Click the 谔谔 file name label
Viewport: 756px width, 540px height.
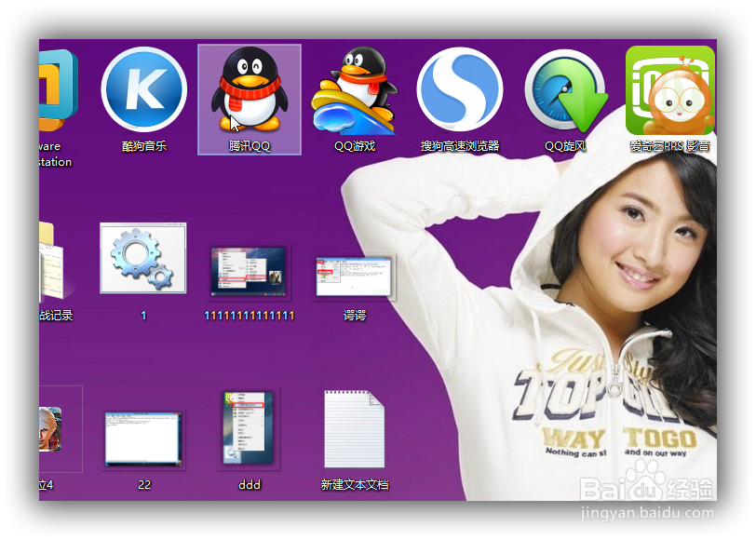(355, 316)
